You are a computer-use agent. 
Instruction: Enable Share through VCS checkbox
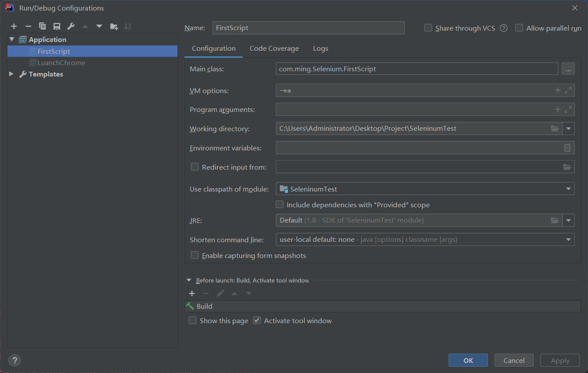click(x=428, y=28)
